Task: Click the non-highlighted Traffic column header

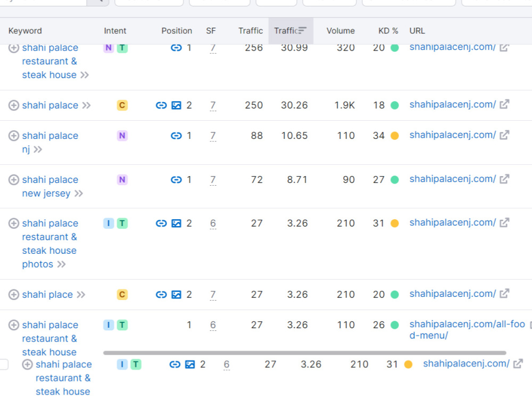Action: coord(251,31)
